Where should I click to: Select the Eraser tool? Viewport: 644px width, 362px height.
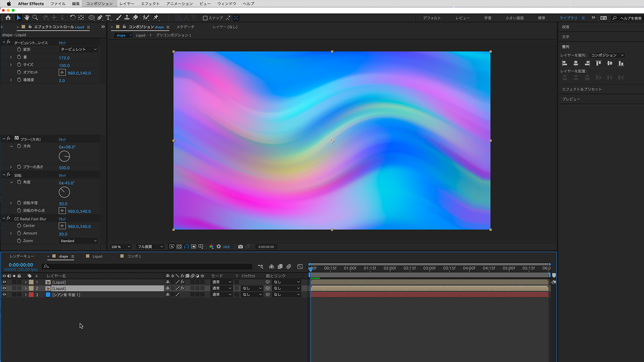pos(135,18)
